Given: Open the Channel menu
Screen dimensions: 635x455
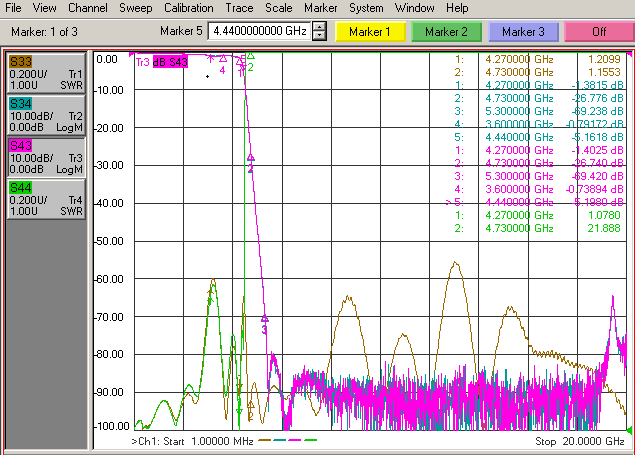Looking at the screenshot, I should point(88,8).
